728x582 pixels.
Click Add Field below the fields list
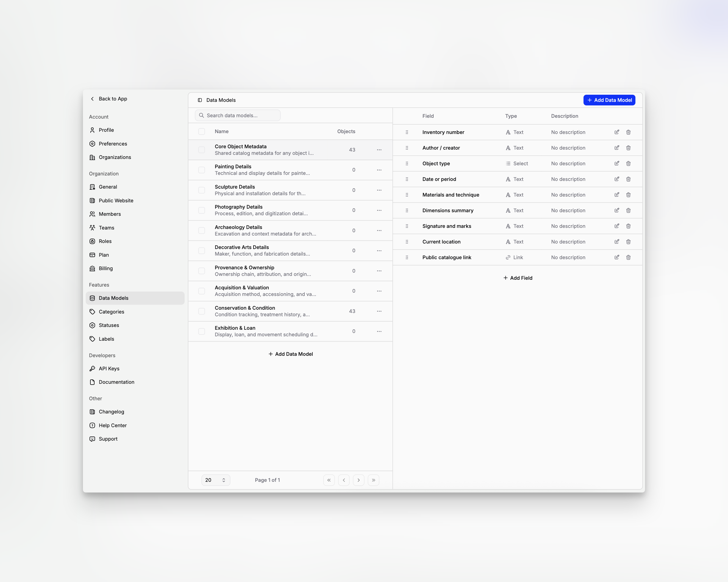coord(518,278)
